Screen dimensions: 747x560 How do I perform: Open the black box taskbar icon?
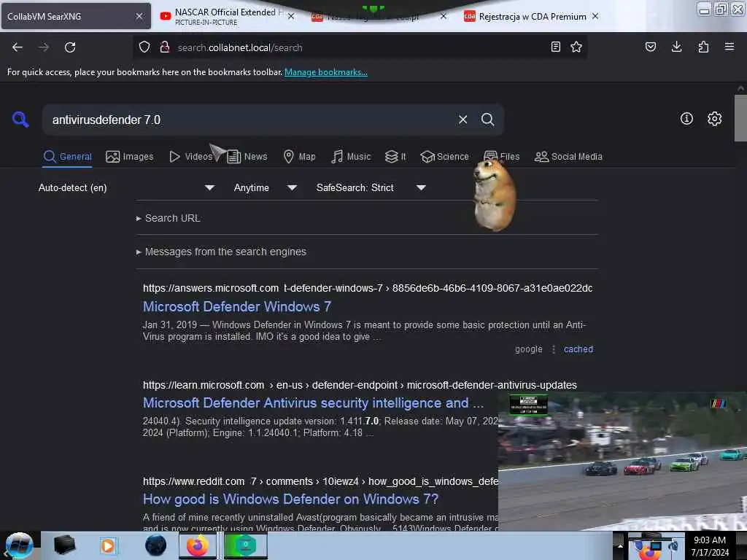click(64, 545)
